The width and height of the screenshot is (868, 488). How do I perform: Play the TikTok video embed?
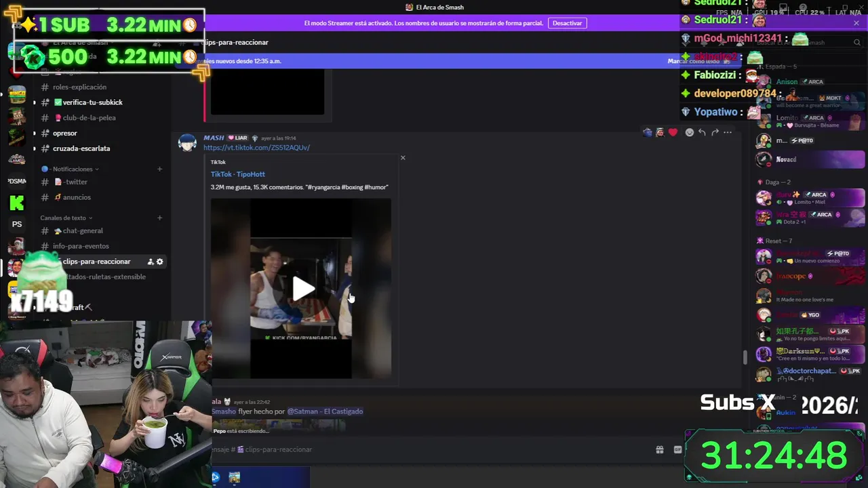[x=303, y=289]
